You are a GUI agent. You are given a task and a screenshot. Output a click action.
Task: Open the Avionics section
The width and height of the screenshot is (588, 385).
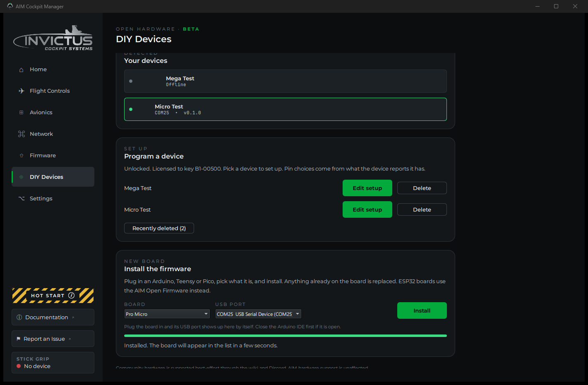coord(53,112)
